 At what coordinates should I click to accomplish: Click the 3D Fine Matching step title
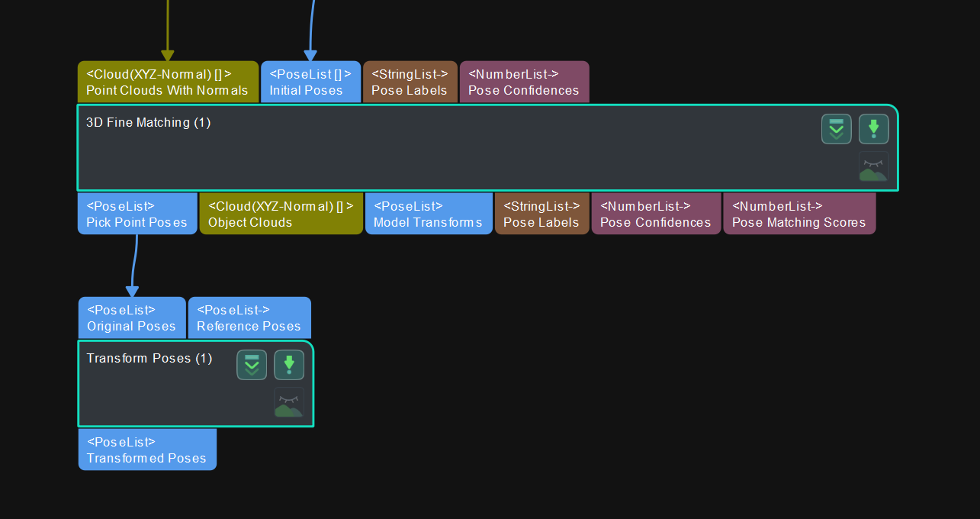coord(148,122)
